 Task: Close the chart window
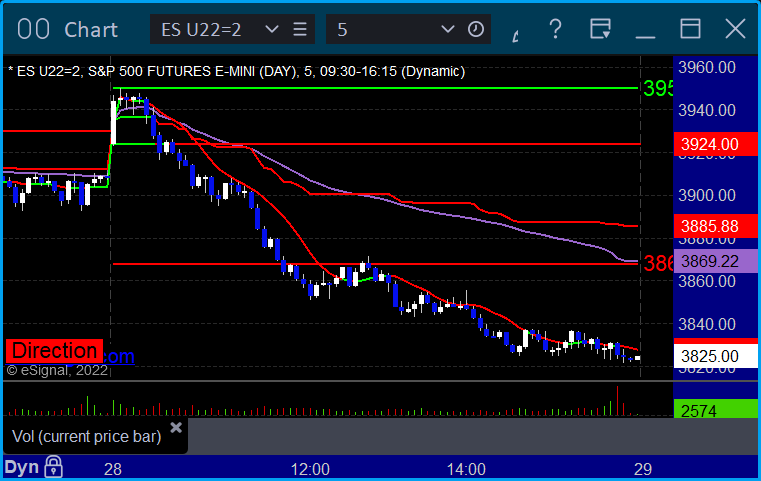click(735, 29)
